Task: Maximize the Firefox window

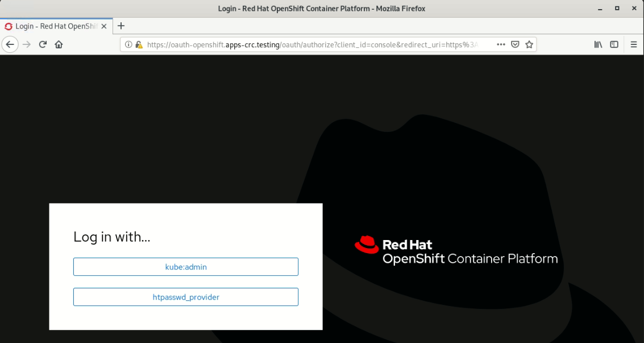Action: pyautogui.click(x=617, y=9)
